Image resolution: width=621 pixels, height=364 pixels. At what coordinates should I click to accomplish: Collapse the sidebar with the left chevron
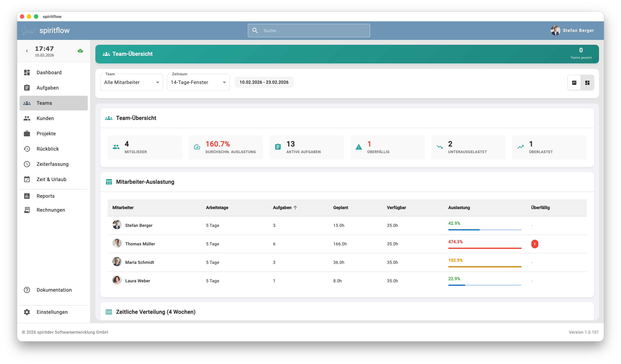click(x=27, y=51)
